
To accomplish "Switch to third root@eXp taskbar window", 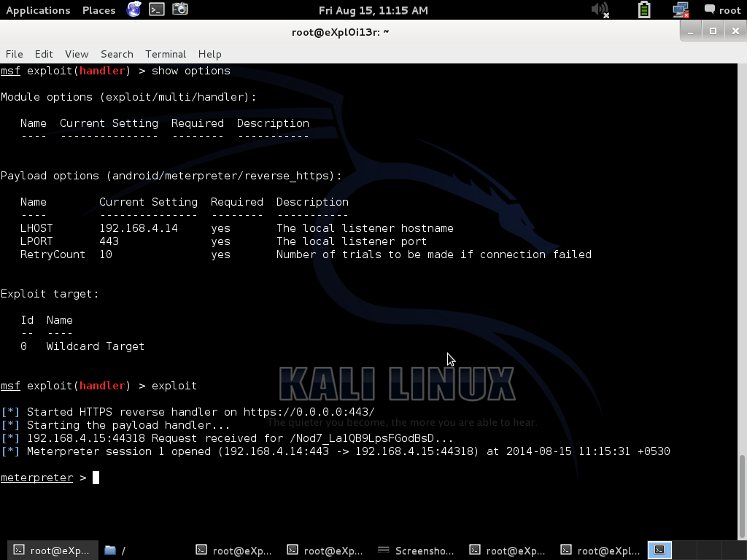I will 326,551.
